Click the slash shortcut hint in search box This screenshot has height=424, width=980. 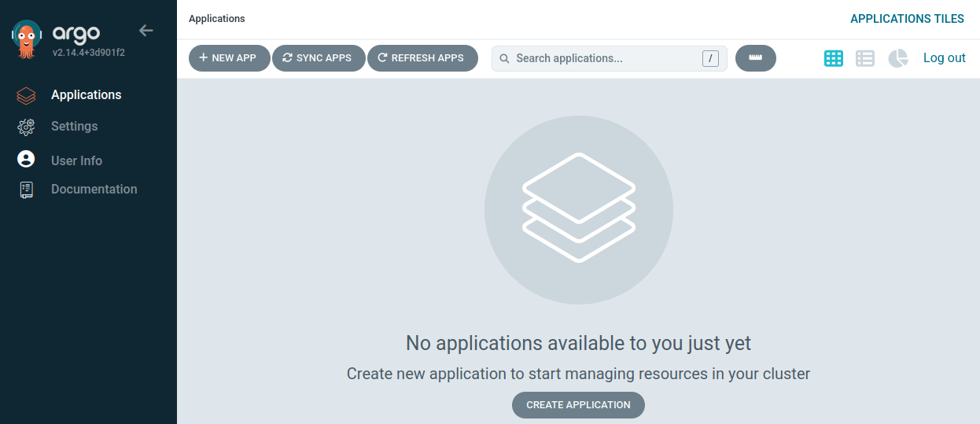click(710, 58)
